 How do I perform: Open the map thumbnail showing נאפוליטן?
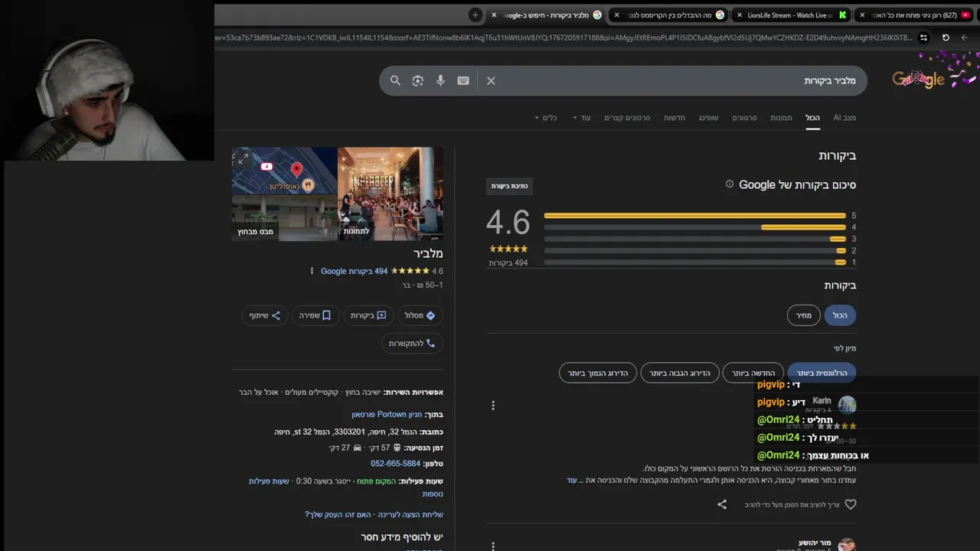click(x=285, y=171)
